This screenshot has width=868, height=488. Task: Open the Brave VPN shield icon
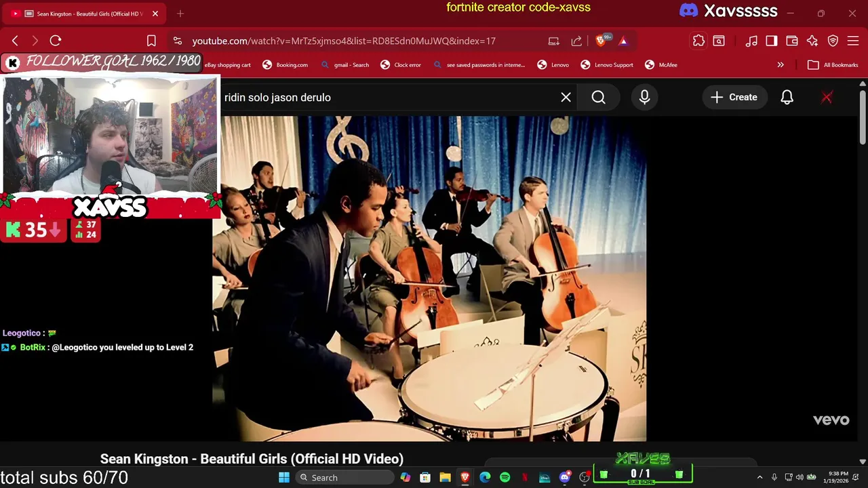point(833,41)
